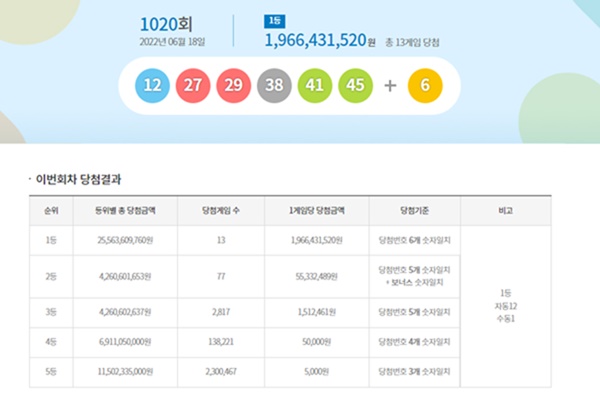Click the yellow bonus ball number 6
This screenshot has width=600, height=402.
click(x=425, y=86)
